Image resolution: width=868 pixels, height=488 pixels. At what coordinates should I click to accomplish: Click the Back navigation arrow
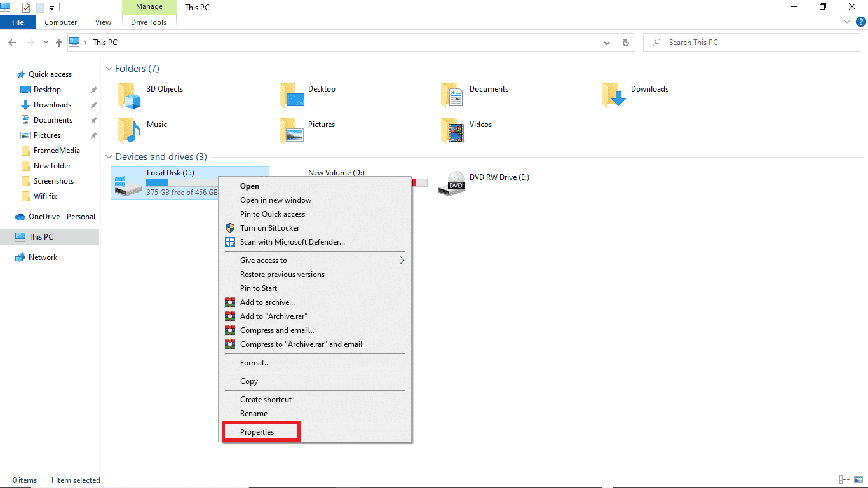click(12, 43)
